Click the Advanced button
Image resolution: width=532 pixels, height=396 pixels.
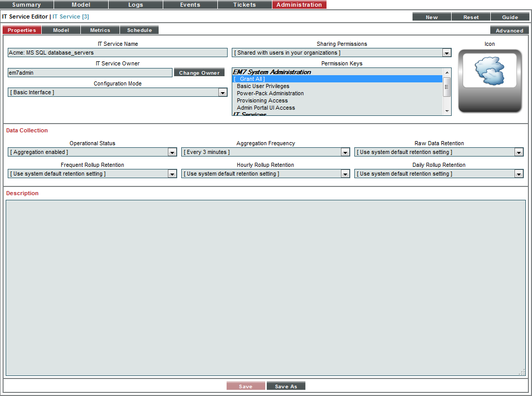coord(509,30)
